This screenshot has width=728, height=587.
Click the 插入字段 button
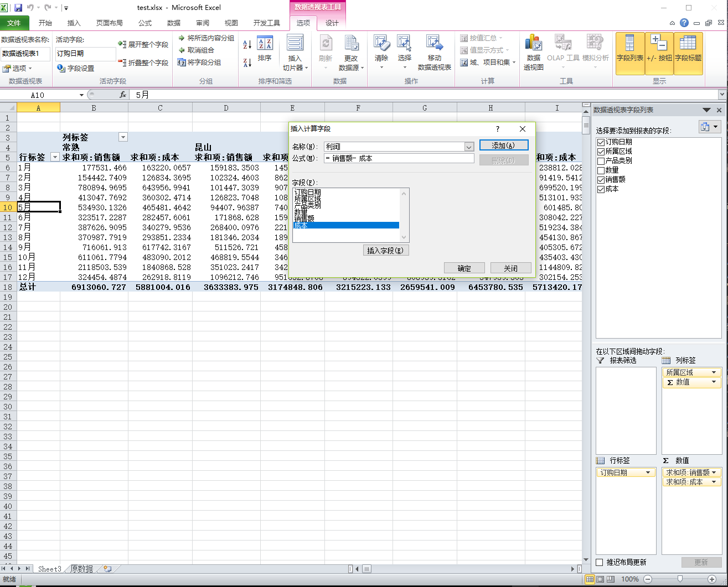click(386, 251)
